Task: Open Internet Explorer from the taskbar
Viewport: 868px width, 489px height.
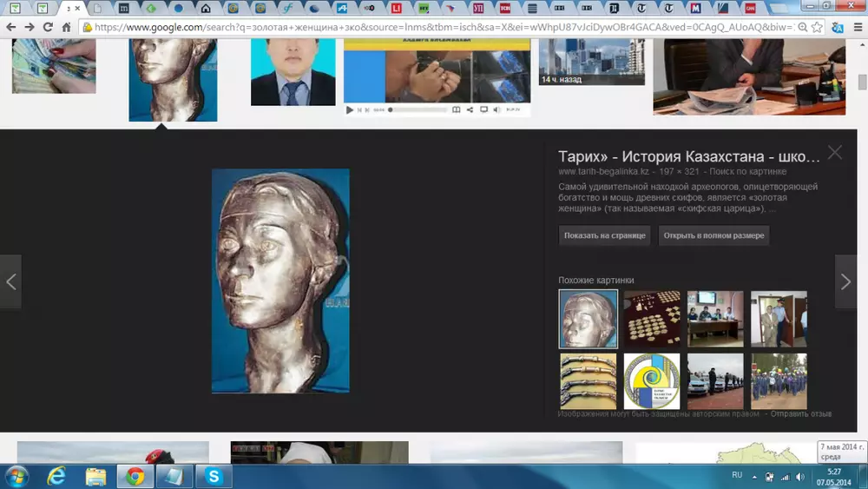Action: click(57, 476)
